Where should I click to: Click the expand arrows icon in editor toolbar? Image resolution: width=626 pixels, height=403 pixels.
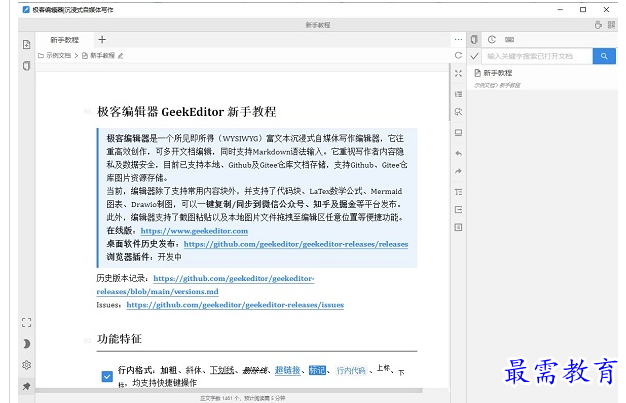458,73
